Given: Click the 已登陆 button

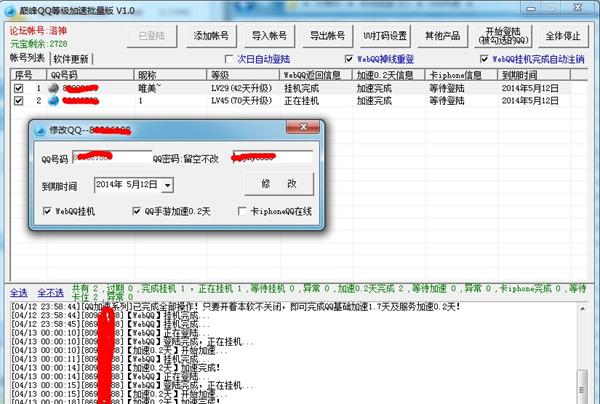Looking at the screenshot, I should (x=152, y=36).
